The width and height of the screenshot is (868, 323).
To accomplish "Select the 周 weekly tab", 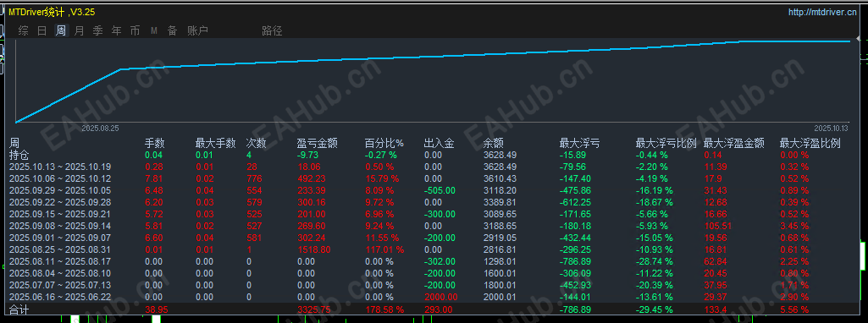I will point(61,31).
